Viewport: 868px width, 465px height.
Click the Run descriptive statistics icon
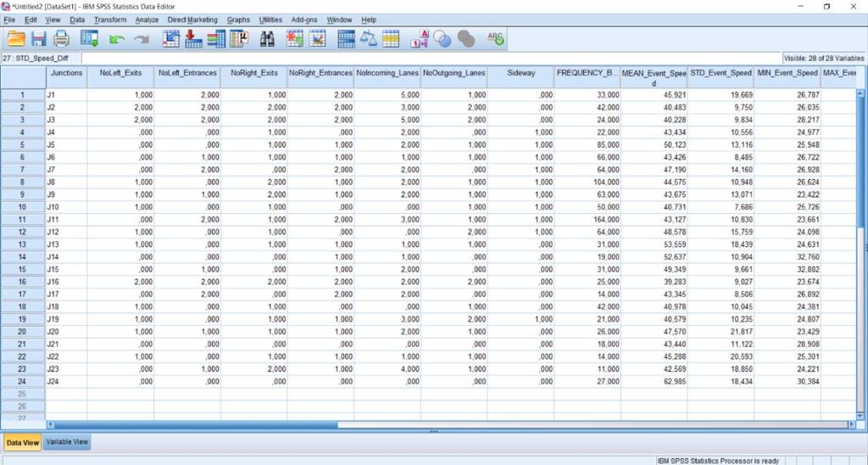click(238, 39)
